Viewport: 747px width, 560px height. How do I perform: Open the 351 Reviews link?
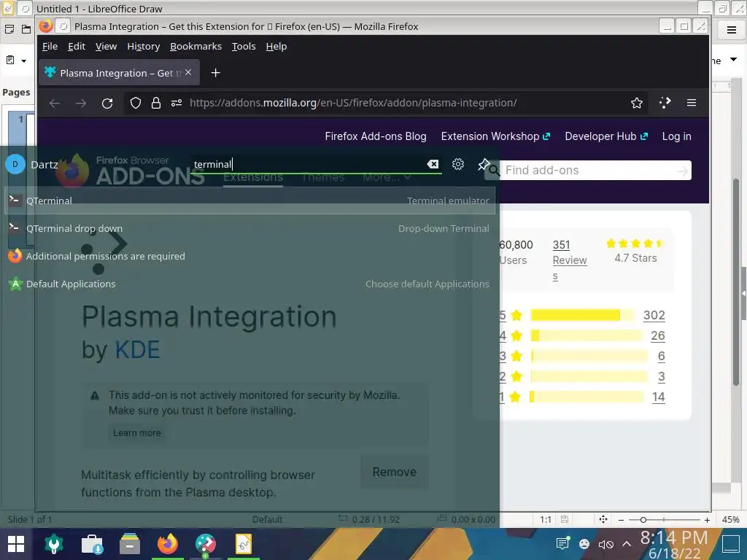tap(569, 260)
